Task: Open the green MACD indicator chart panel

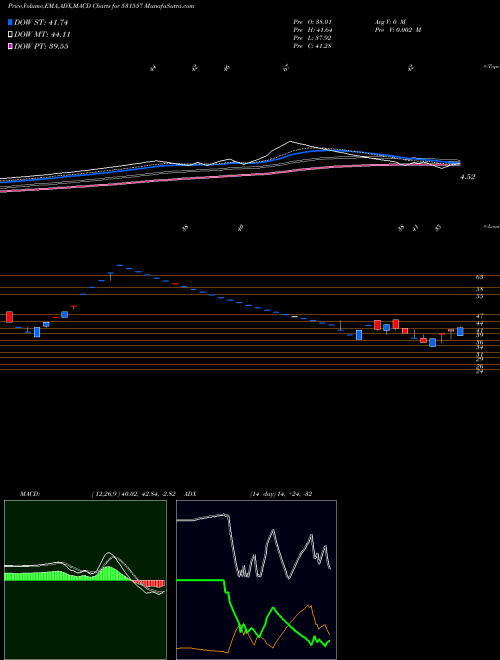Action: 85,580
